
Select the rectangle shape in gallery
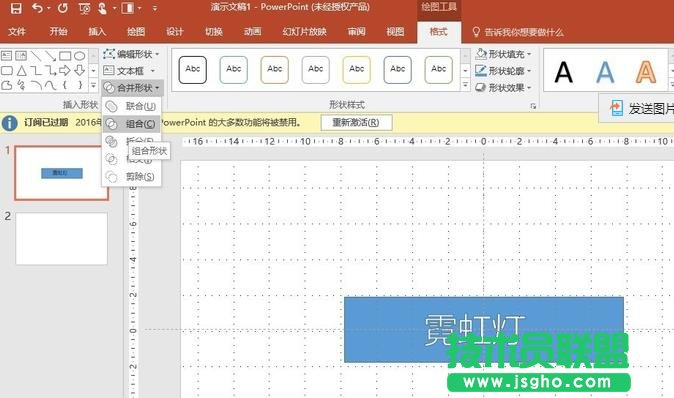pyautogui.click(x=65, y=56)
